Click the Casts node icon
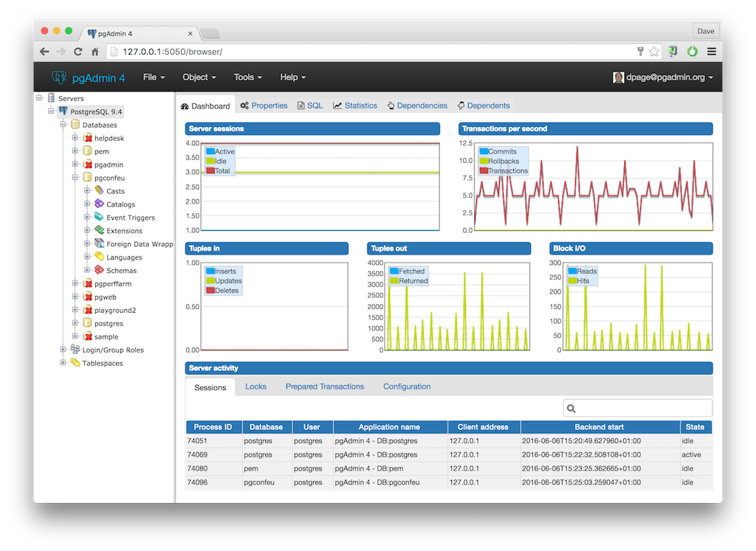 tap(100, 190)
